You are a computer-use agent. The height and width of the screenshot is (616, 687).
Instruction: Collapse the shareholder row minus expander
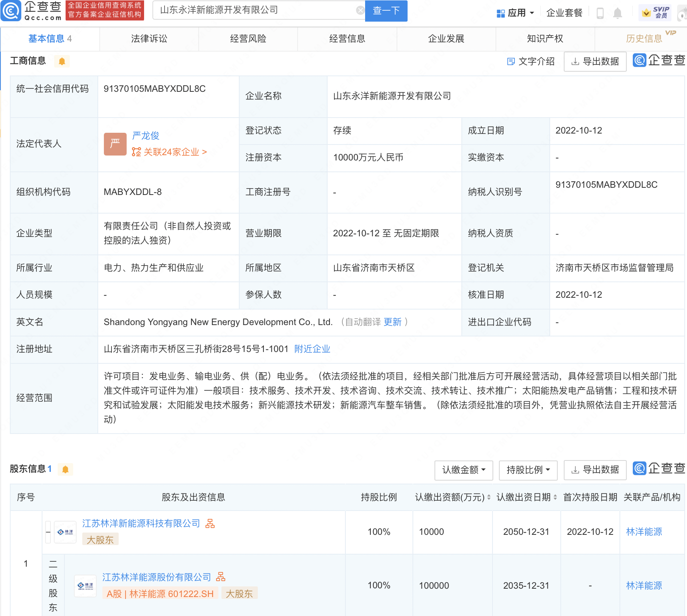click(48, 532)
